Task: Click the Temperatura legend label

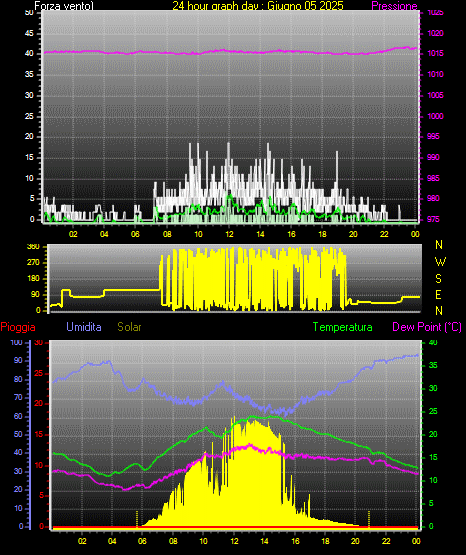Action: tap(343, 327)
